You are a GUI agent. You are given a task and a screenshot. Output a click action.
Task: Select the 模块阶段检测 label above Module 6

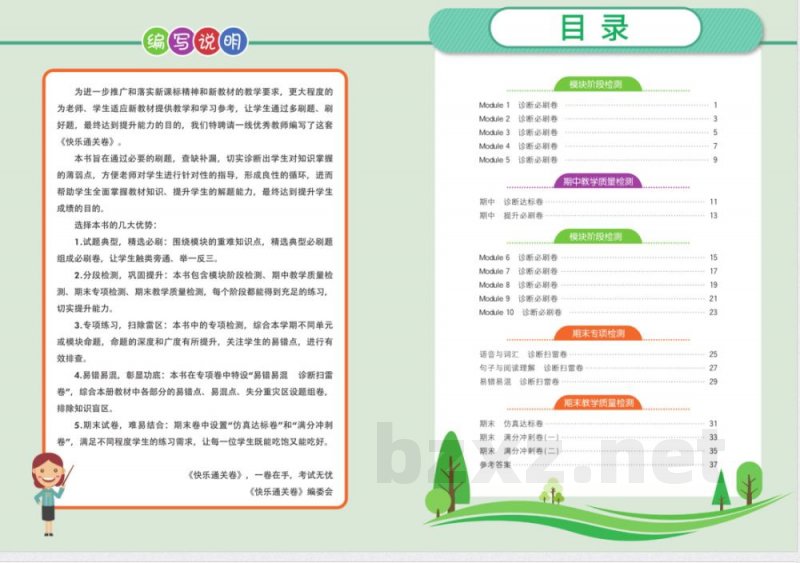tap(597, 237)
